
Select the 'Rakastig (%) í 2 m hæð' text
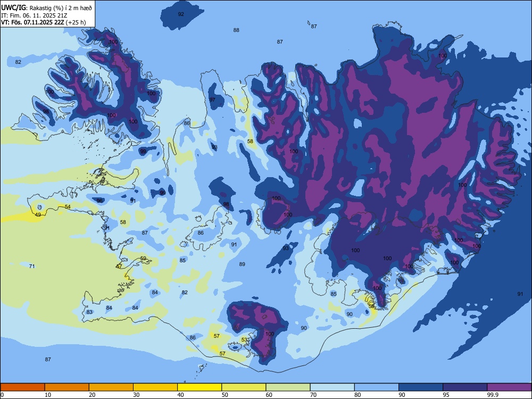pyautogui.click(x=61, y=8)
